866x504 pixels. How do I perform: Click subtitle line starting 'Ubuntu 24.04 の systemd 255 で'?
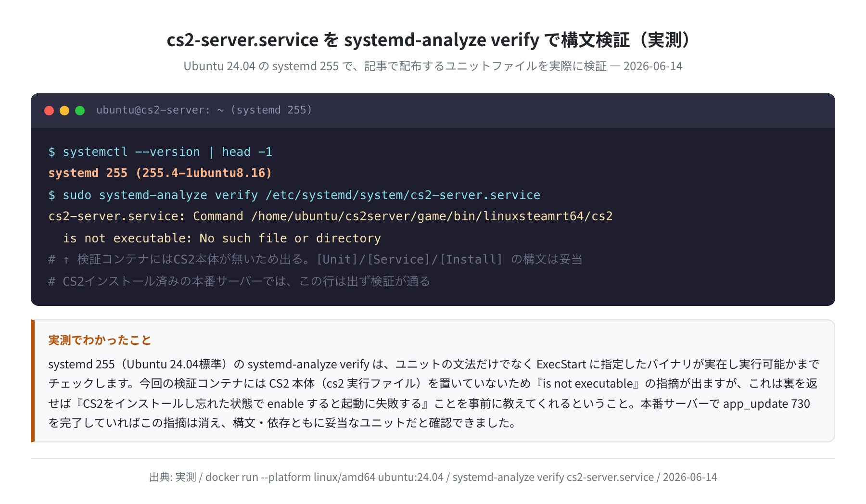(x=433, y=66)
